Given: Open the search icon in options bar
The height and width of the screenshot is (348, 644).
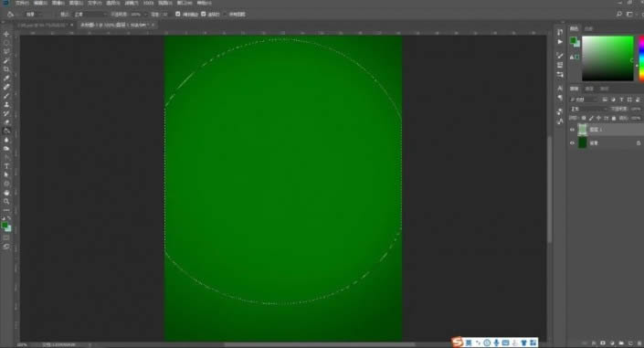Looking at the screenshot, I should point(619,14).
